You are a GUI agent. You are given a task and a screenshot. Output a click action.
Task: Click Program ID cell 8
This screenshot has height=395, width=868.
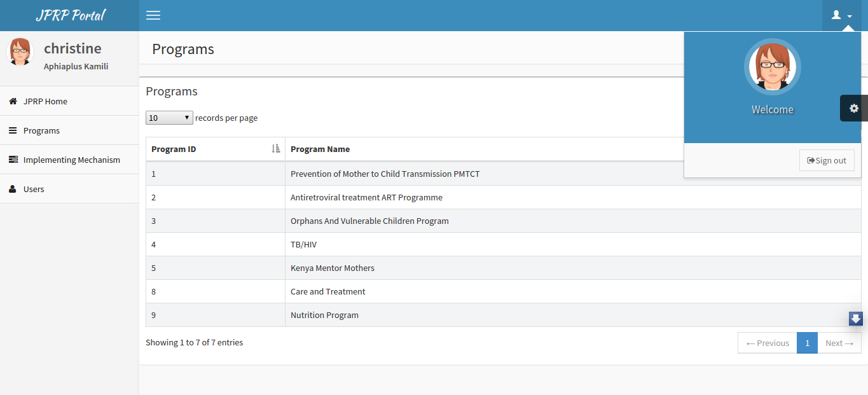[216, 291]
